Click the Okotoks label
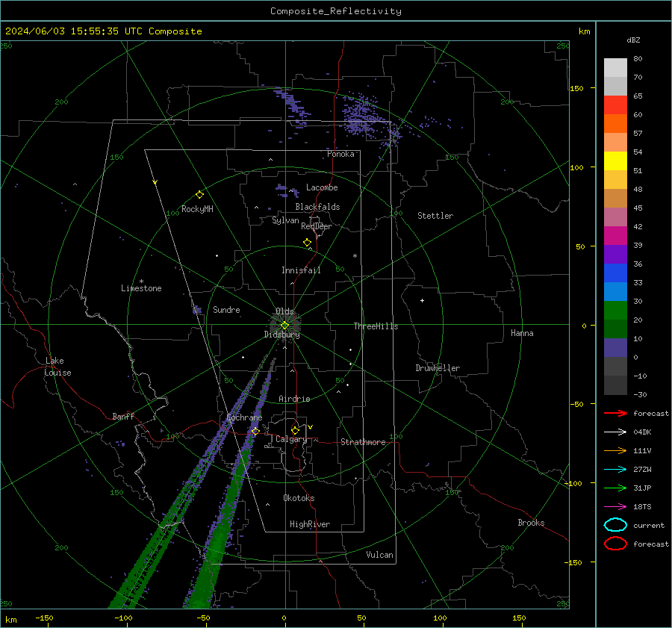 pos(299,498)
